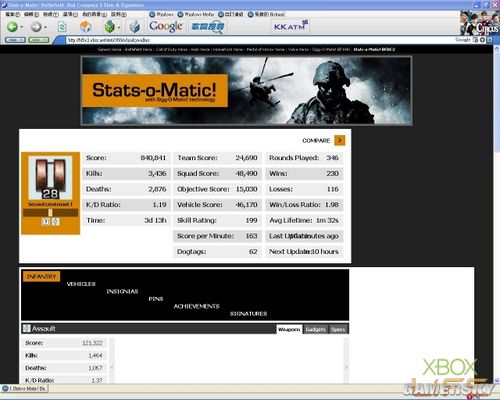The width and height of the screenshot is (500, 400).
Task: Open the Valve Verse site link
Action: (298, 49)
